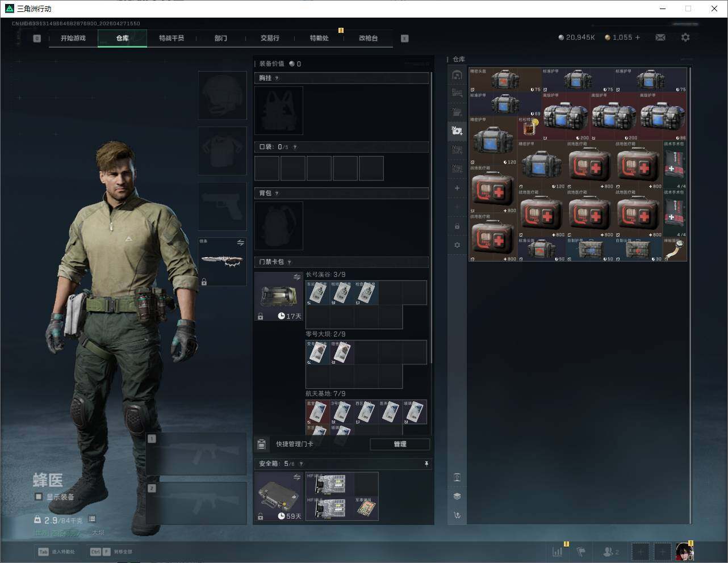Click the E next-tab key icon

(405, 39)
